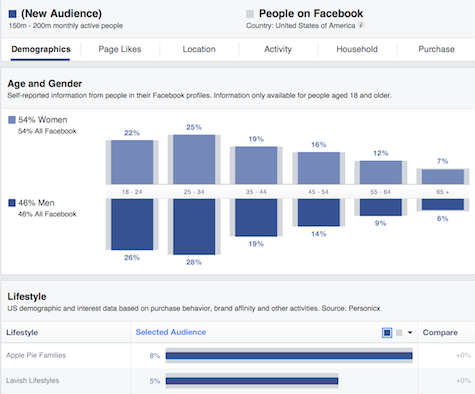Click the men 45-54 bar at 14%
This screenshot has height=394, width=475.
pos(319,212)
